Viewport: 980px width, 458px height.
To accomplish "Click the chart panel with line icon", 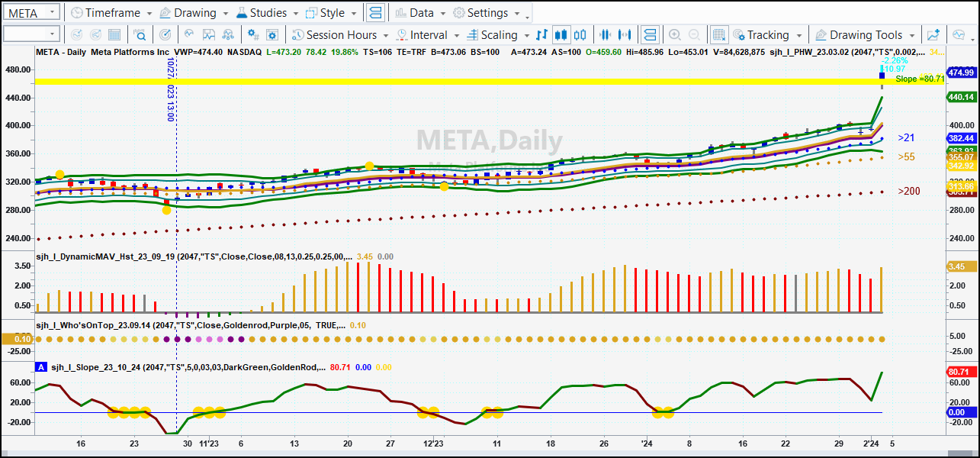I will pyautogui.click(x=208, y=35).
